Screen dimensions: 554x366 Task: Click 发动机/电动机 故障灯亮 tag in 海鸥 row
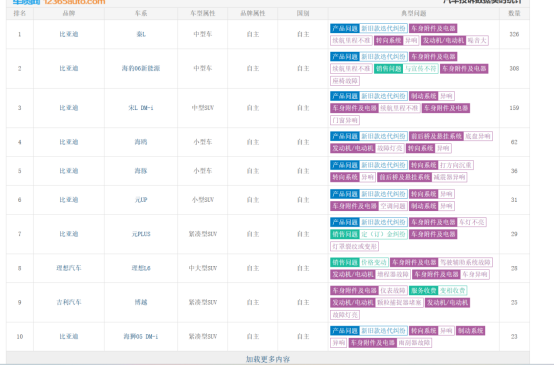pyautogui.click(x=367, y=148)
